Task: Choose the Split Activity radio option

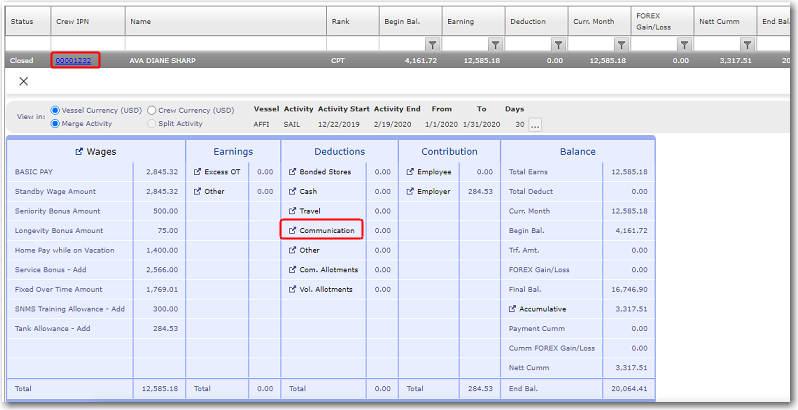Action: click(x=152, y=123)
